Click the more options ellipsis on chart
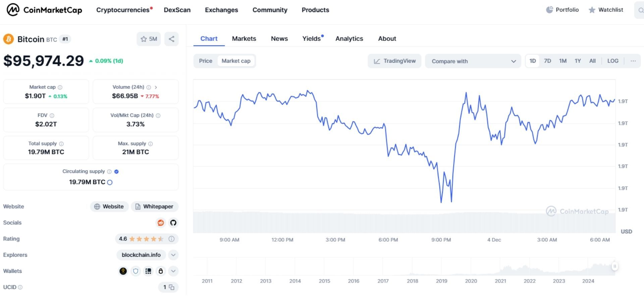Screen dimensions: 644x299 [x=633, y=61]
